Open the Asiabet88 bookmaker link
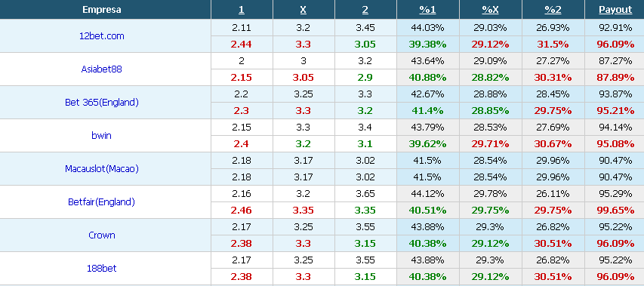The height and width of the screenshot is (286, 644). click(x=101, y=69)
